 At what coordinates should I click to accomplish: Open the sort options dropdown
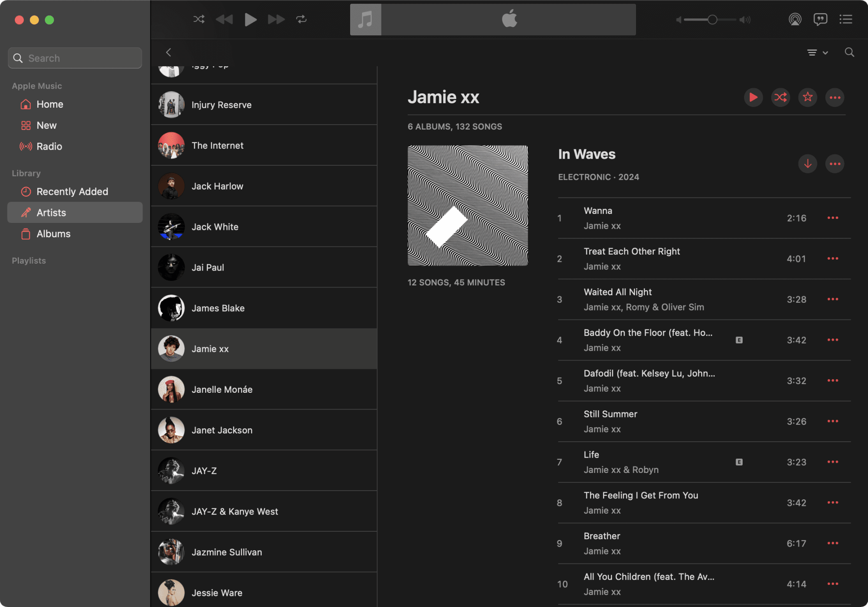click(817, 53)
